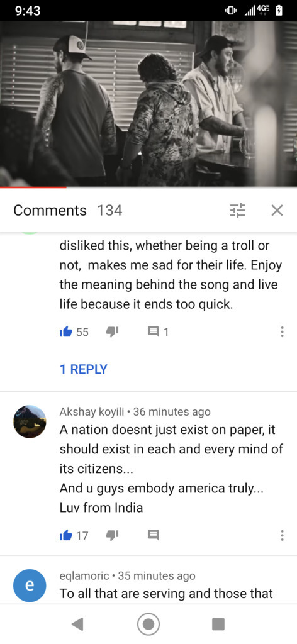Open the comments sort filter icon
Image resolution: width=297 pixels, height=644 pixels.
click(x=237, y=210)
